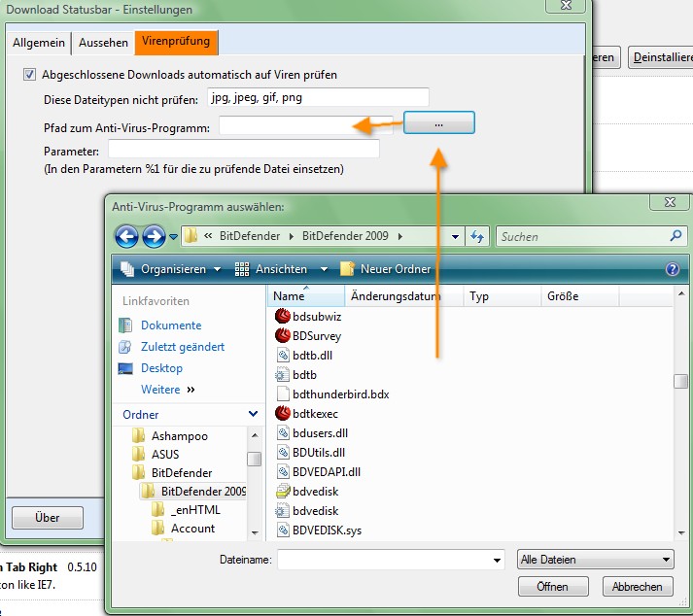
Task: Create a folder with Neuer Ordner
Action: click(386, 269)
